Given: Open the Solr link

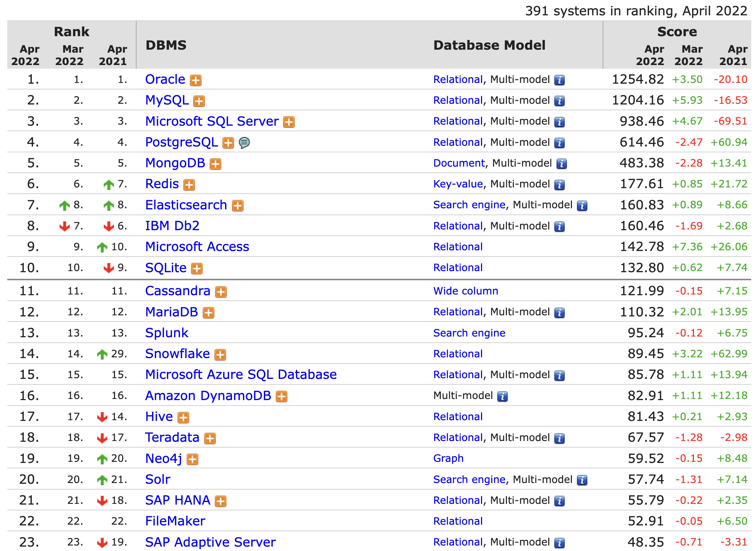Looking at the screenshot, I should 158,479.
